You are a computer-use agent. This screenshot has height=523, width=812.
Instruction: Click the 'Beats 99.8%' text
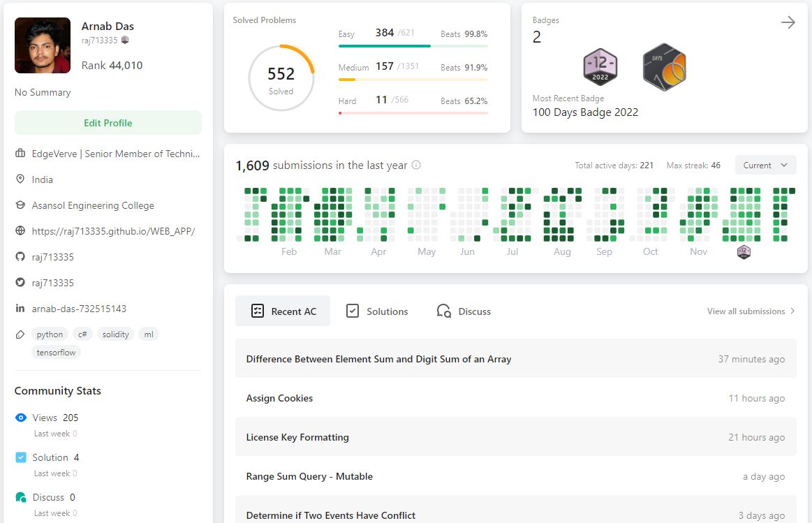[464, 34]
